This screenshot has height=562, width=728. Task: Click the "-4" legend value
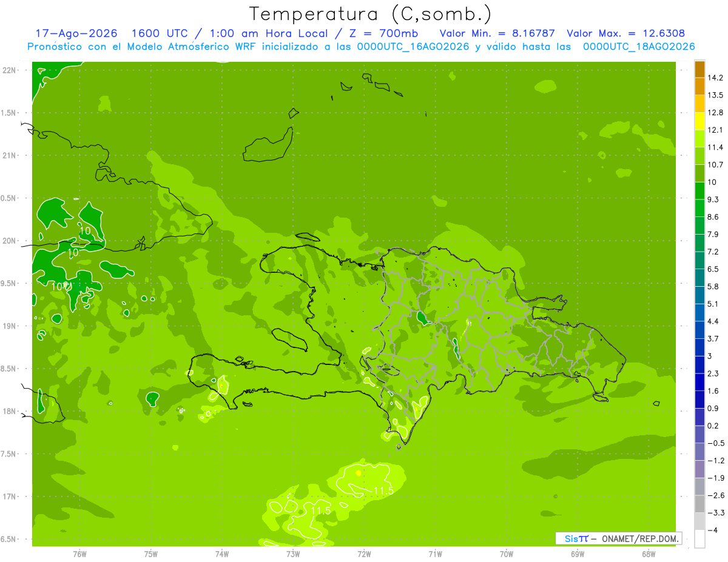pyautogui.click(x=714, y=530)
